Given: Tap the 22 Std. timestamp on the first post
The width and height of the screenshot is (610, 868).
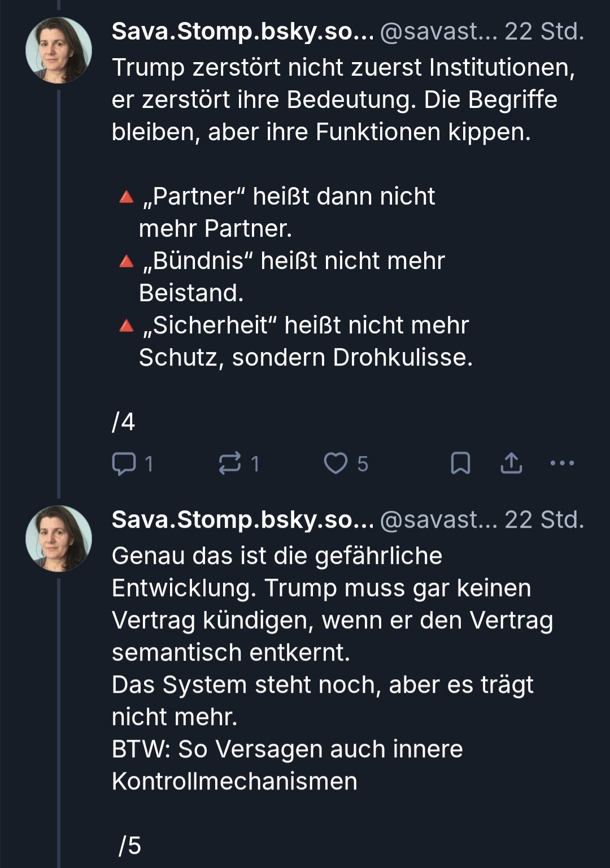Looking at the screenshot, I should pyautogui.click(x=544, y=32).
